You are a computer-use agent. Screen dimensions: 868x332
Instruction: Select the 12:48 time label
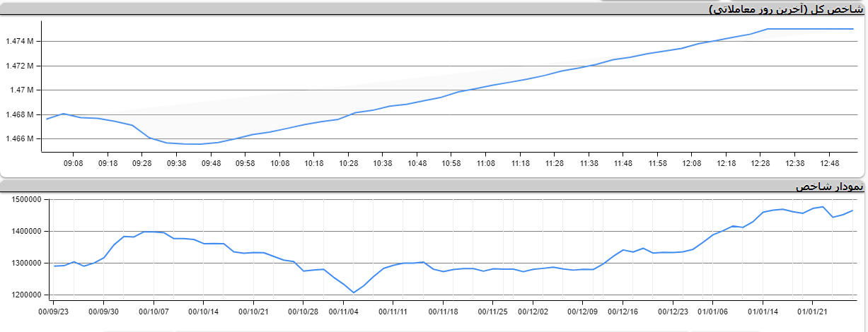829,163
